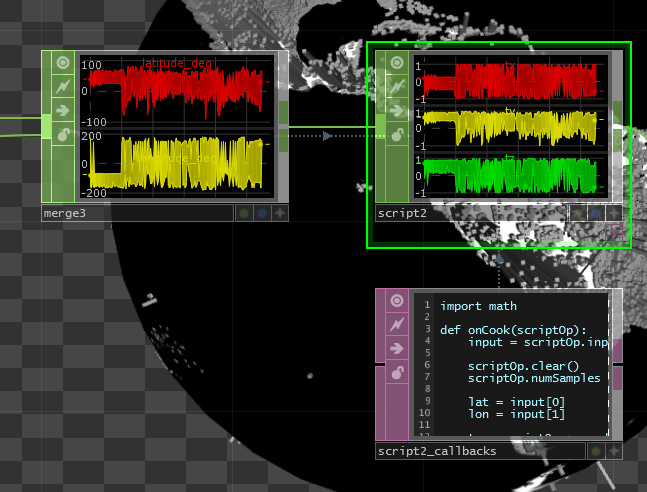Toggle green flag dot on merge3
Screen dimensions: 647x492
pos(244,213)
